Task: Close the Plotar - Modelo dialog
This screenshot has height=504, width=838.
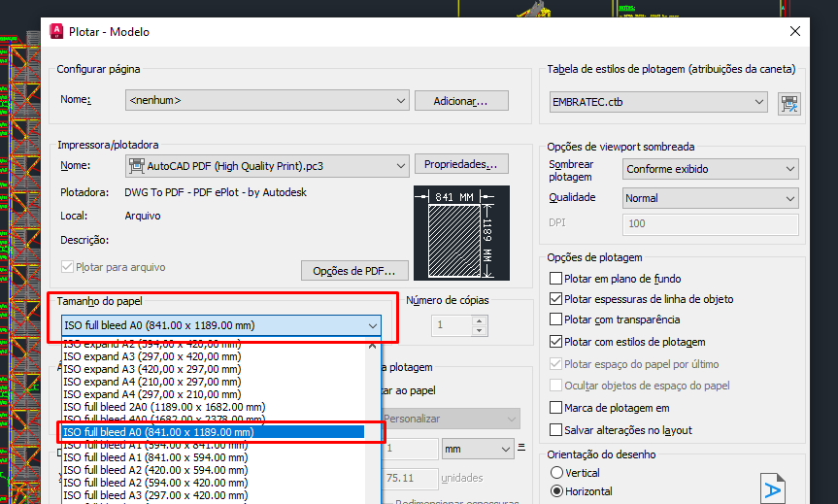Action: pos(795,31)
